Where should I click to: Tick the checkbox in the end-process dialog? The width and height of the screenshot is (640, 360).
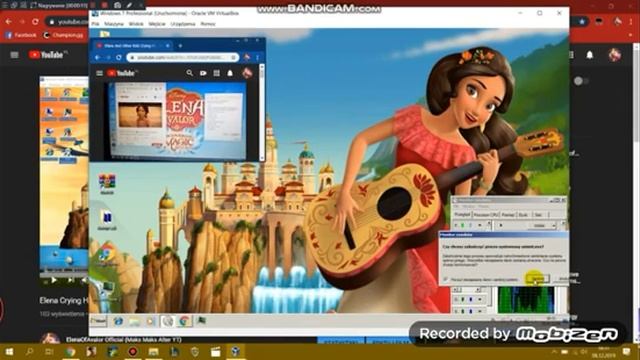click(446, 280)
